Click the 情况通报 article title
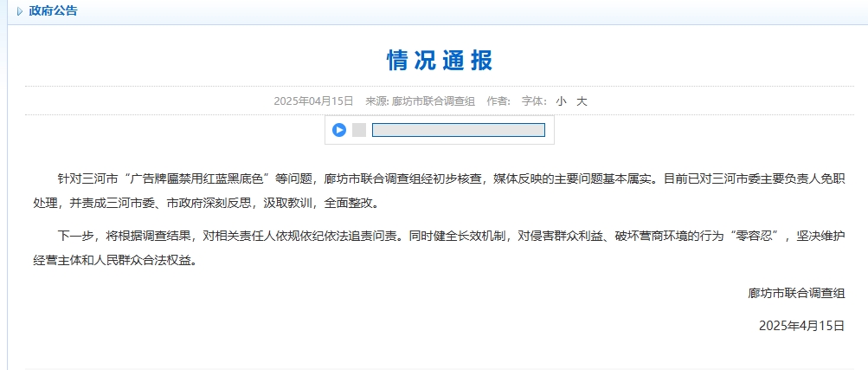 pyautogui.click(x=439, y=60)
